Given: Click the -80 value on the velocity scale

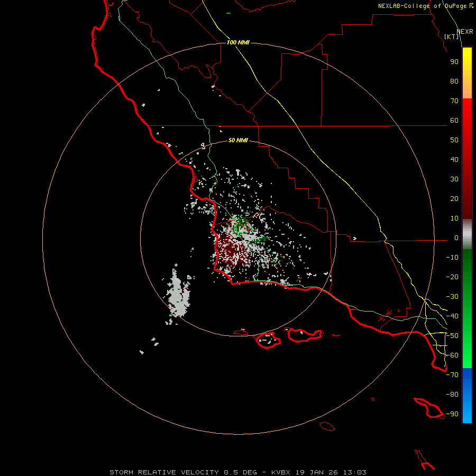Looking at the screenshot, I should 452,395.
